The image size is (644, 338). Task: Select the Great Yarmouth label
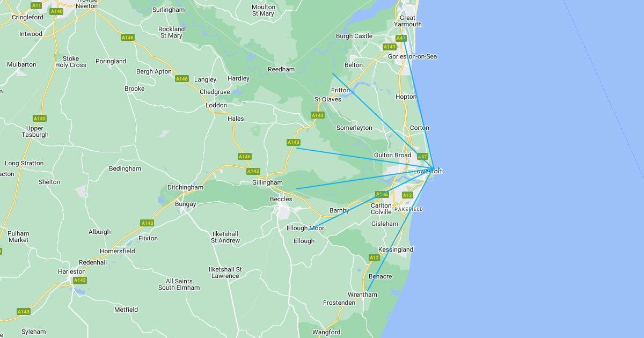[x=408, y=21]
